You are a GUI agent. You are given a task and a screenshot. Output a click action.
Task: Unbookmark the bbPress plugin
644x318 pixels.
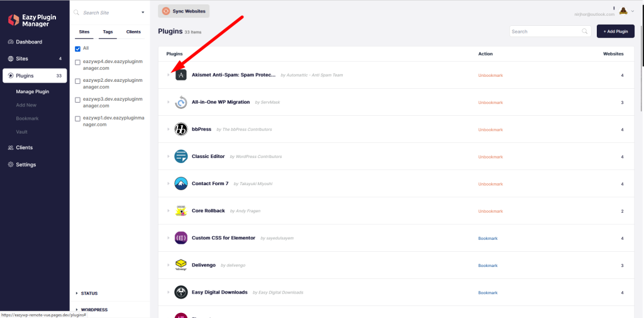pos(491,130)
